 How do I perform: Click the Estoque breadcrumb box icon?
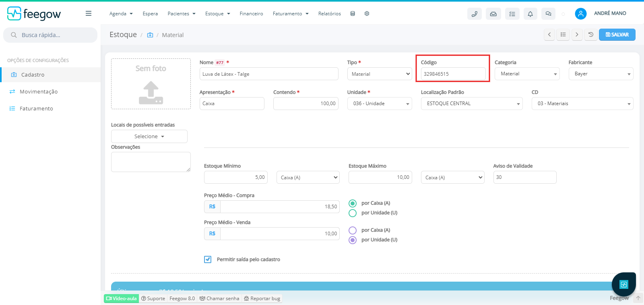pyautogui.click(x=150, y=35)
